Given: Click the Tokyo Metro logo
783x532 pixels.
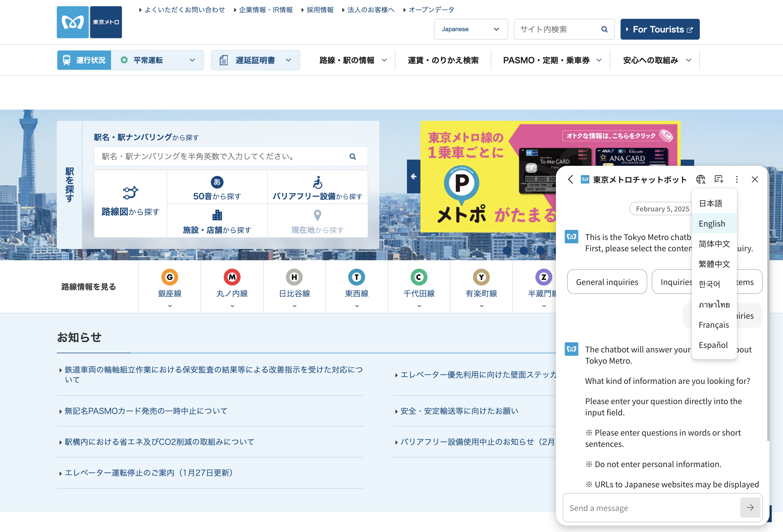Looking at the screenshot, I should pos(89,22).
